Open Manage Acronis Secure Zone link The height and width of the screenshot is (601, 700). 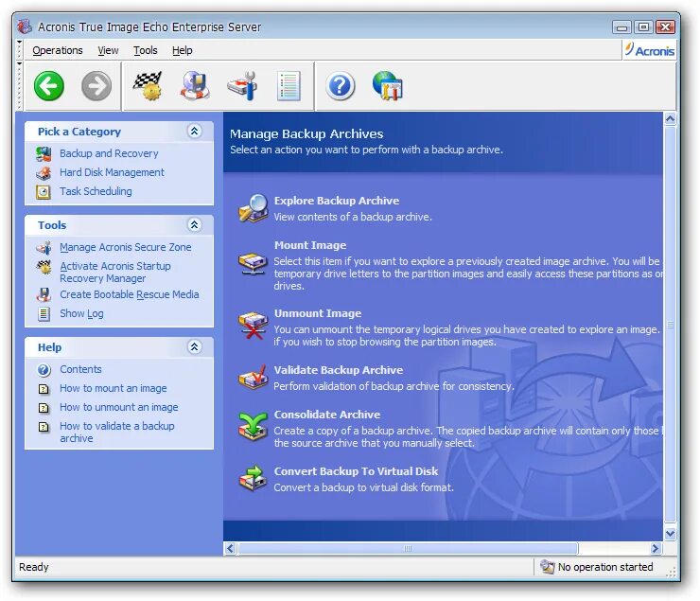[x=126, y=247]
